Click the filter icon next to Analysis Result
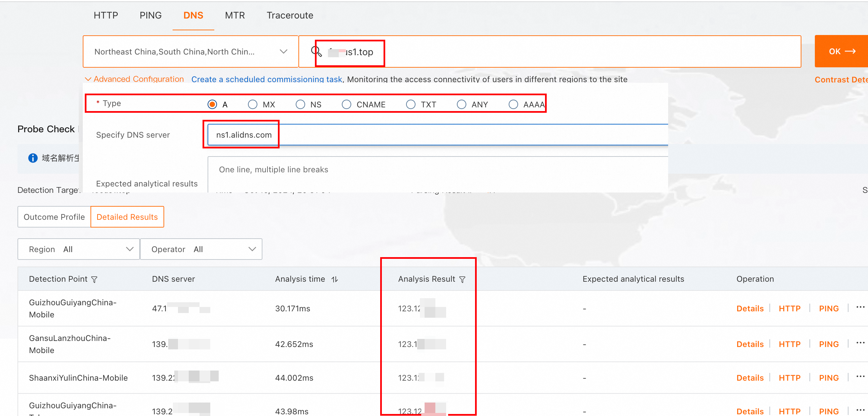 pyautogui.click(x=462, y=279)
